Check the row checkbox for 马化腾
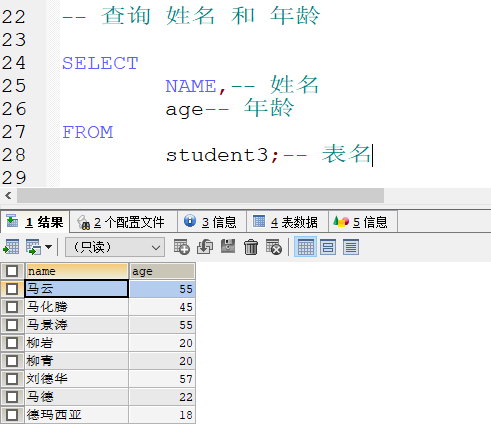 [x=12, y=307]
